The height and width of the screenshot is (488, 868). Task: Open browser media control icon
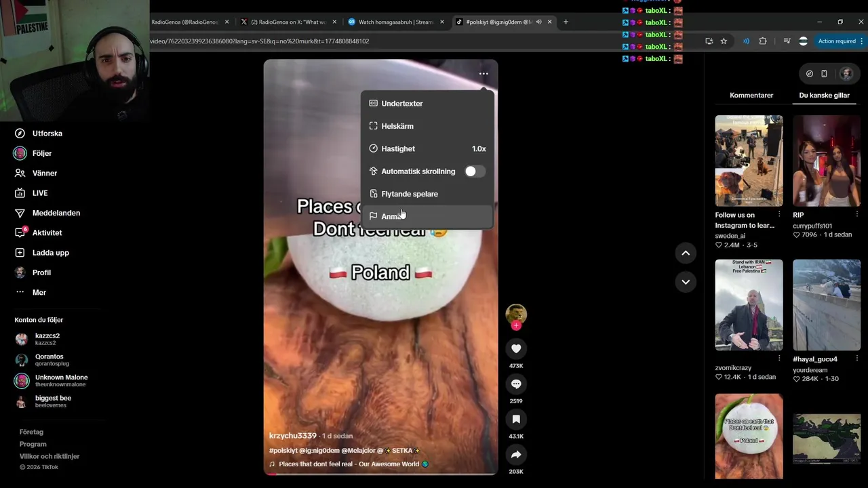[x=787, y=41]
